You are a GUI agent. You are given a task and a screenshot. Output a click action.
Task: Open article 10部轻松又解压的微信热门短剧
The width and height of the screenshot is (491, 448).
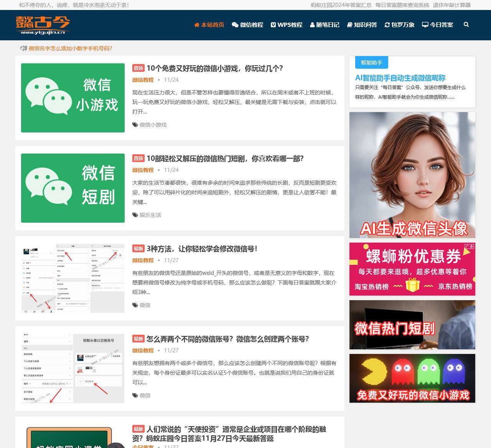pos(225,159)
